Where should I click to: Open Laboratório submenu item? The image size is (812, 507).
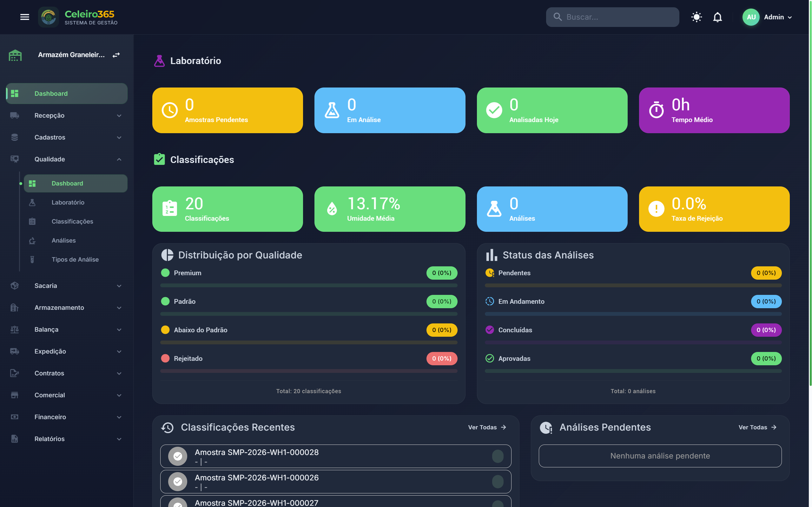(x=68, y=203)
